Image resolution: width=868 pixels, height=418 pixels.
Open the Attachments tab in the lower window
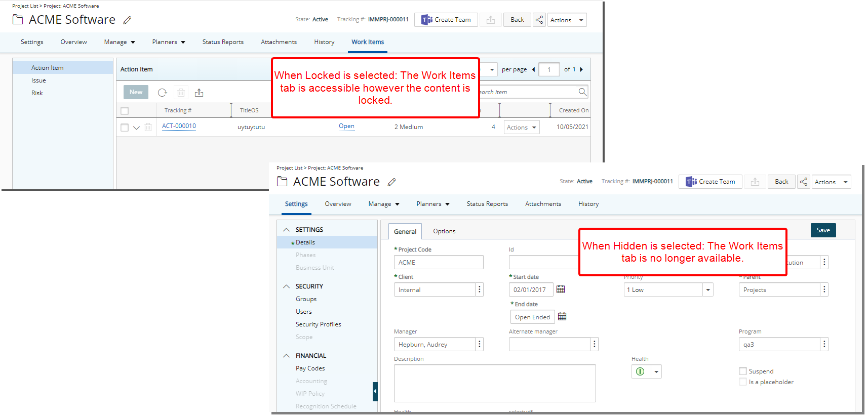[x=543, y=204]
